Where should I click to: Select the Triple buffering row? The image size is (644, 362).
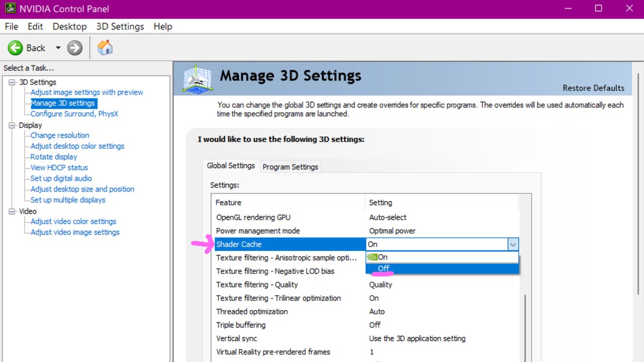(366, 325)
